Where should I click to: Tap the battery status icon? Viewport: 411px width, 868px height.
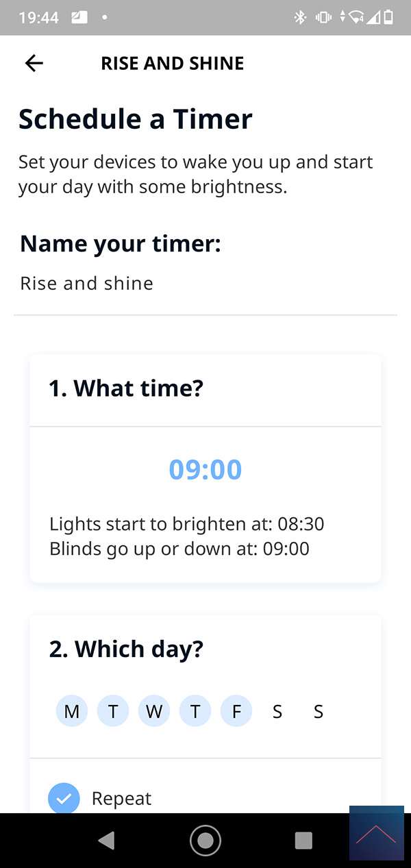[388, 18]
